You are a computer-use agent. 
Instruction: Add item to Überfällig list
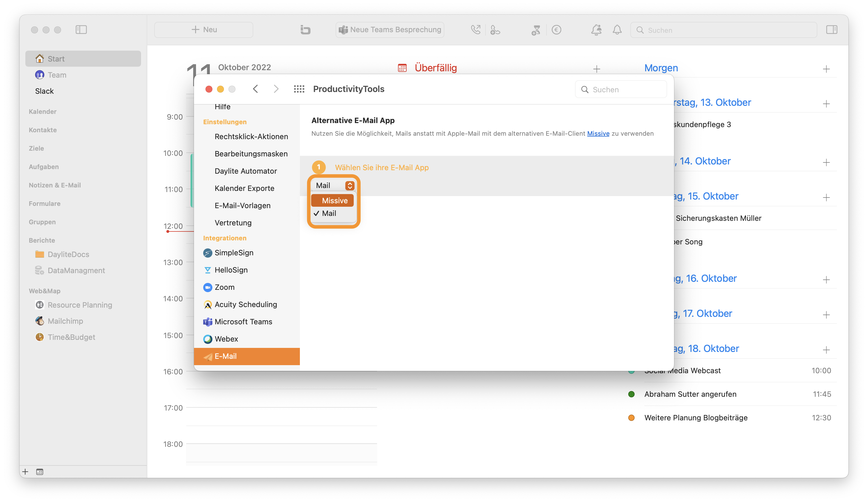click(x=597, y=69)
